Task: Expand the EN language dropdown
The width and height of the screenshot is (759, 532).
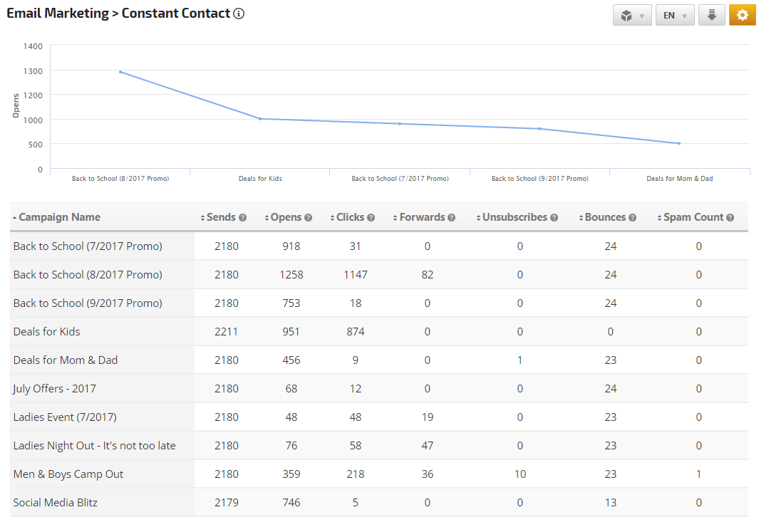Action: 674,15
